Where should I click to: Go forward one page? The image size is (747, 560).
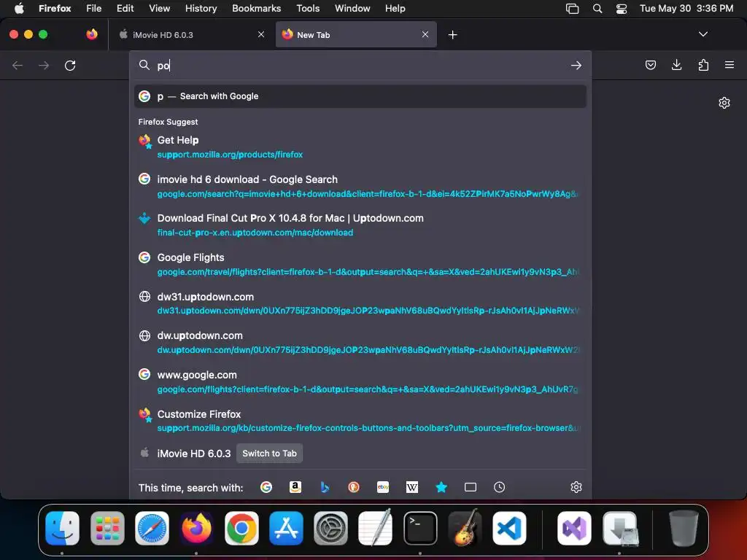pos(44,65)
